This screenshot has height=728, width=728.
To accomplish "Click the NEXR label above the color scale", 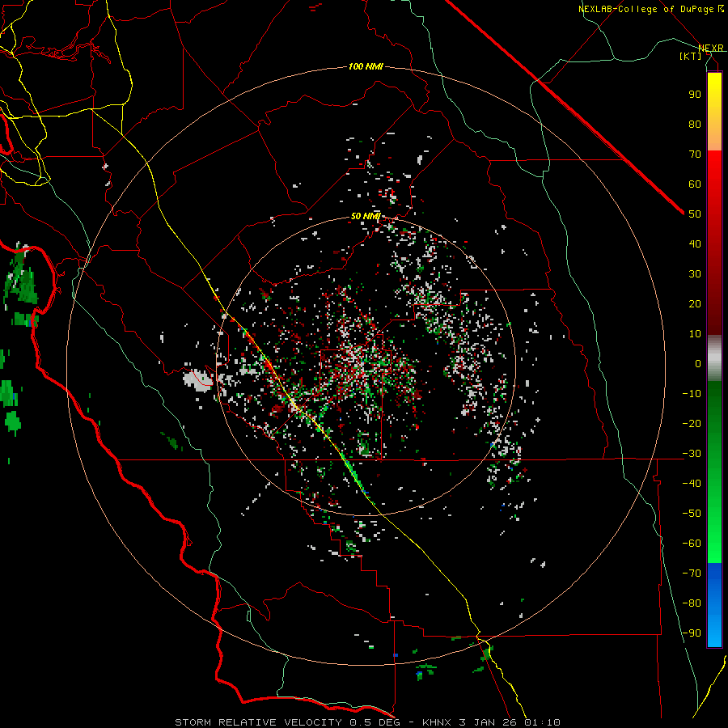I will (x=711, y=48).
